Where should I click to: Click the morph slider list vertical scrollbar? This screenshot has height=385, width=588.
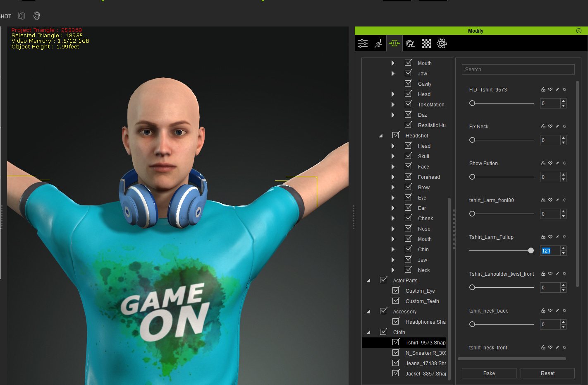pyautogui.click(x=578, y=184)
